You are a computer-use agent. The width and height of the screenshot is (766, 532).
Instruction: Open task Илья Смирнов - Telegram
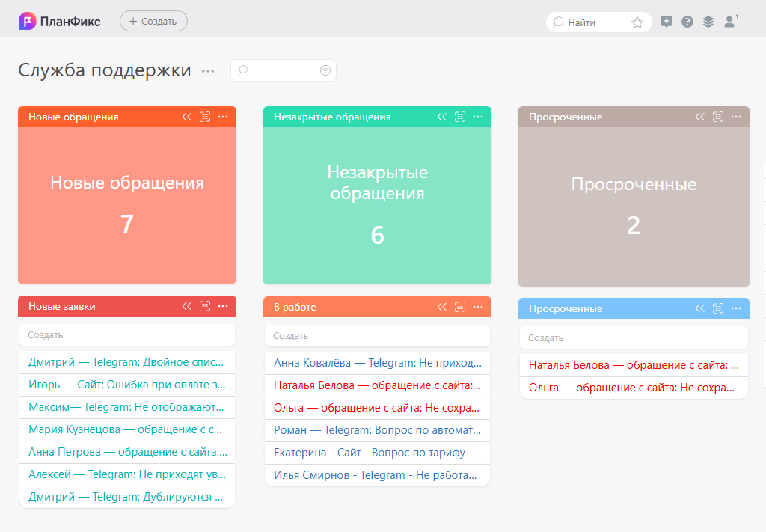click(x=377, y=475)
